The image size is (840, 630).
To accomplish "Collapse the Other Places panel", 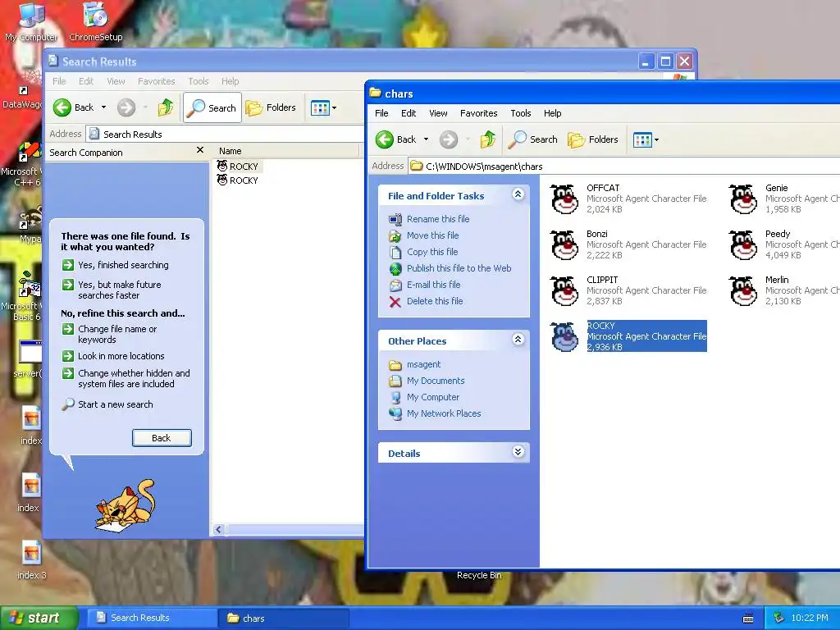I will pyautogui.click(x=518, y=339).
